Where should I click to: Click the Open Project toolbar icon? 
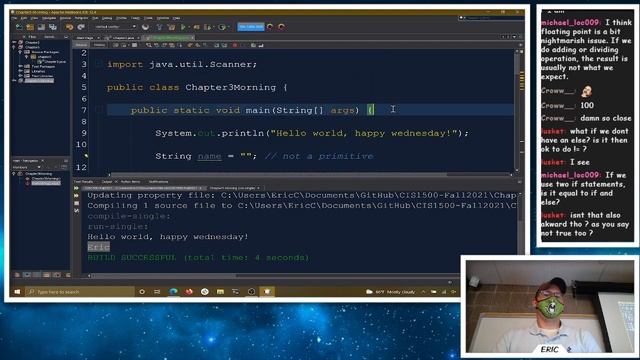pos(41,27)
